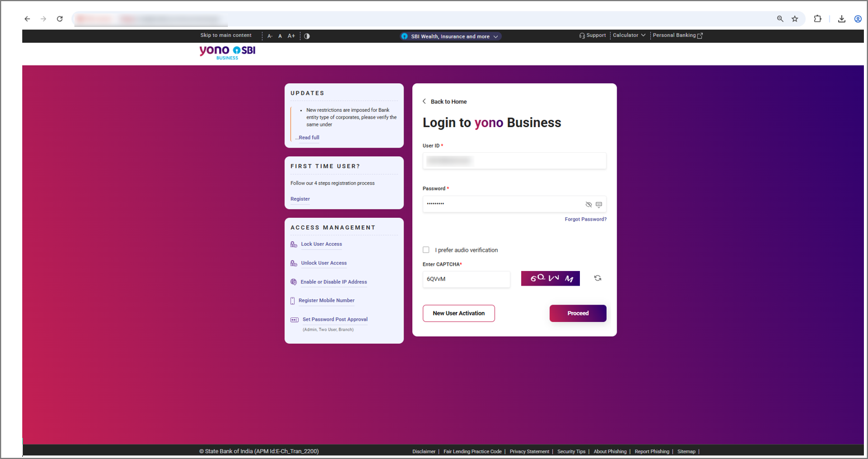Read full updates notice
Screen dimensions: 868x459
coord(307,138)
